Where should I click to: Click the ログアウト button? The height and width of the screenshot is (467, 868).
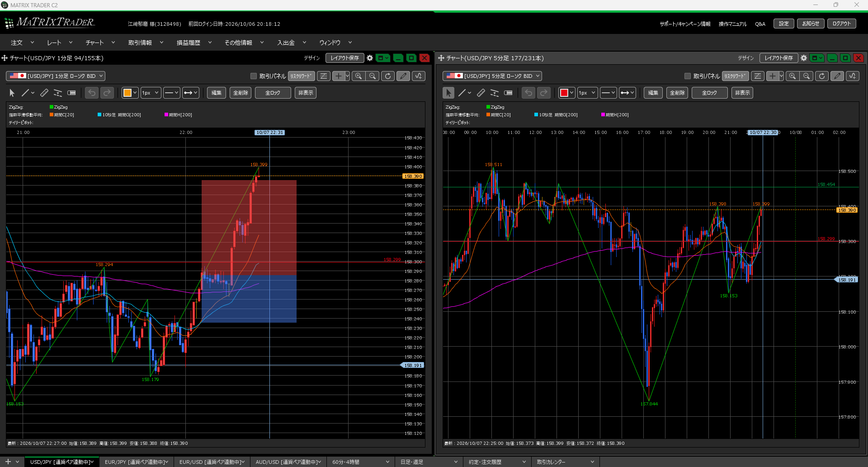[x=842, y=24]
